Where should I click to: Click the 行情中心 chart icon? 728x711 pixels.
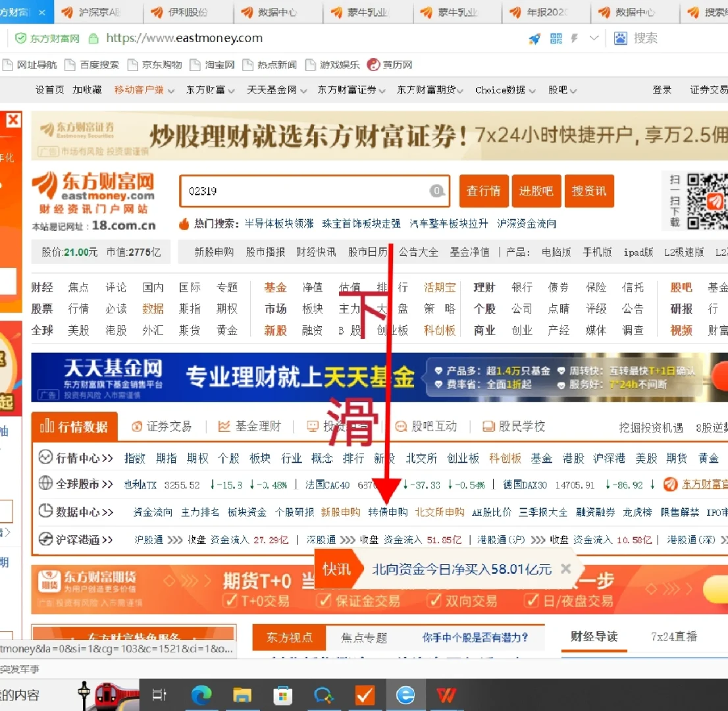pos(45,458)
